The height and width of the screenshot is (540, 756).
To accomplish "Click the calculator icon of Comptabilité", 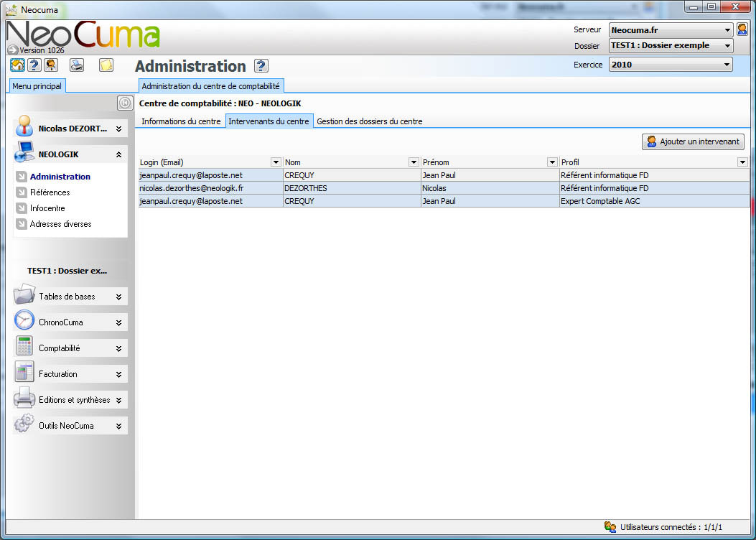I will tap(24, 346).
